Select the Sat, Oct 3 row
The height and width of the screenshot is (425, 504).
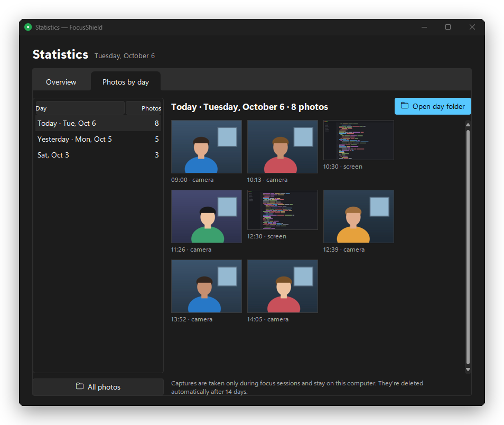[98, 155]
